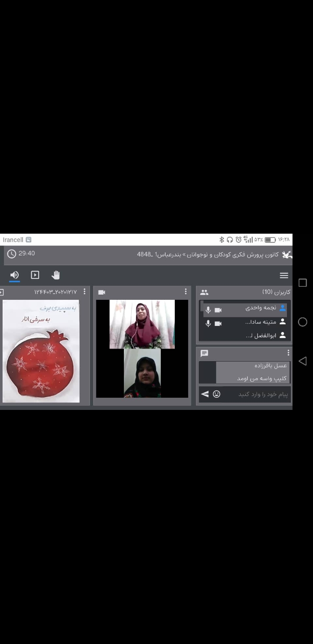Open chat pod three-dot options menu
This screenshot has height=644, width=313.
point(288,353)
